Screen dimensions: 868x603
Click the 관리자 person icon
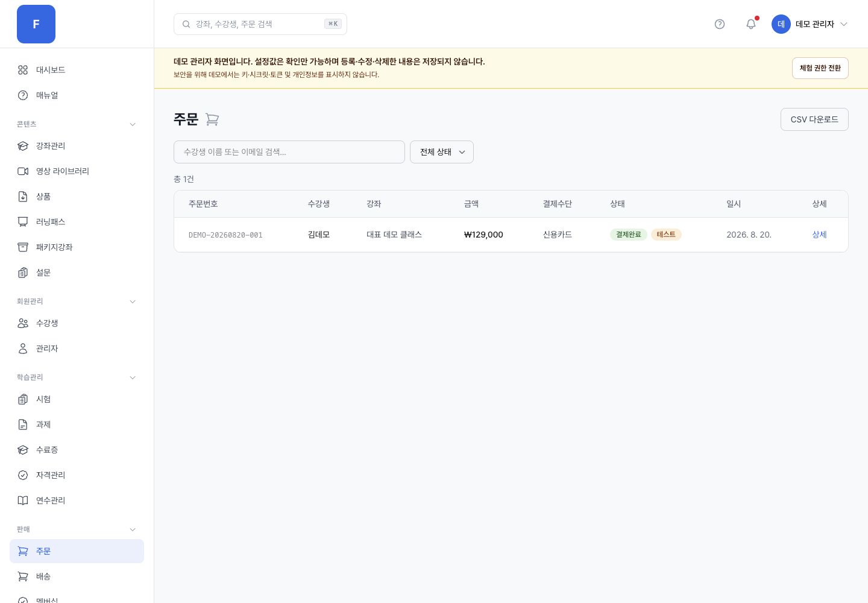point(23,349)
